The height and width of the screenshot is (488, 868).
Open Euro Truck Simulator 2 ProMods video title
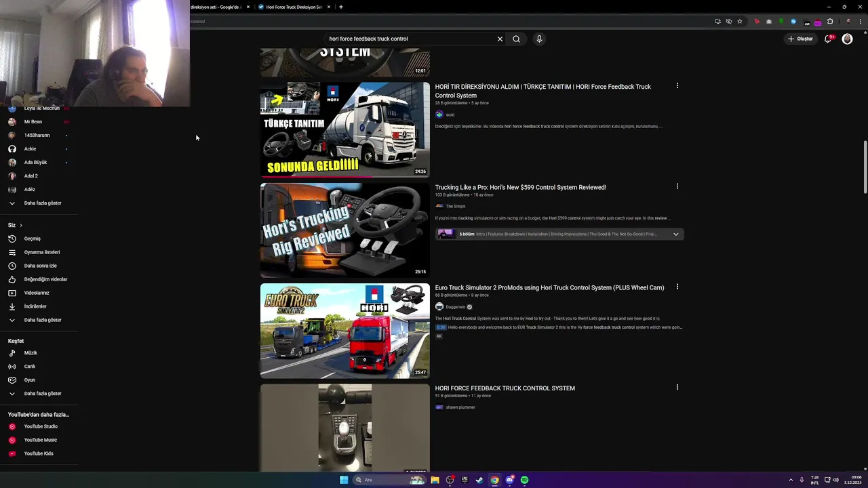[549, 287]
